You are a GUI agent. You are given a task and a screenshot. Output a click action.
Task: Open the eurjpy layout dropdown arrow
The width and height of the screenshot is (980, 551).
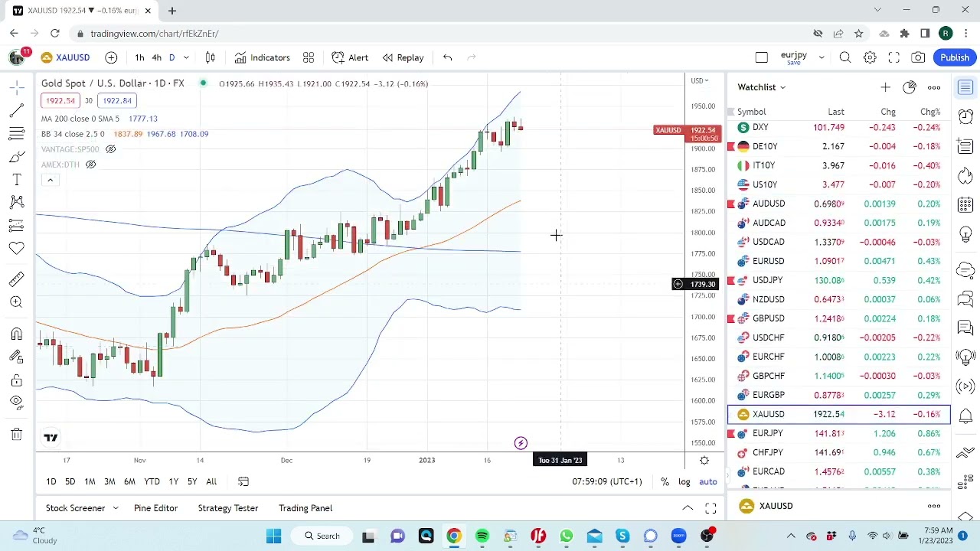coord(822,57)
